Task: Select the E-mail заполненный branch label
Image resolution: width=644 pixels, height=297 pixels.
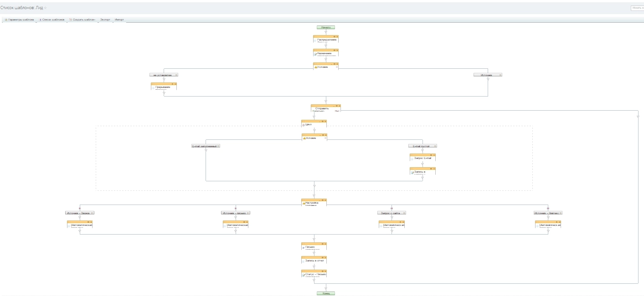Action: click(x=204, y=146)
